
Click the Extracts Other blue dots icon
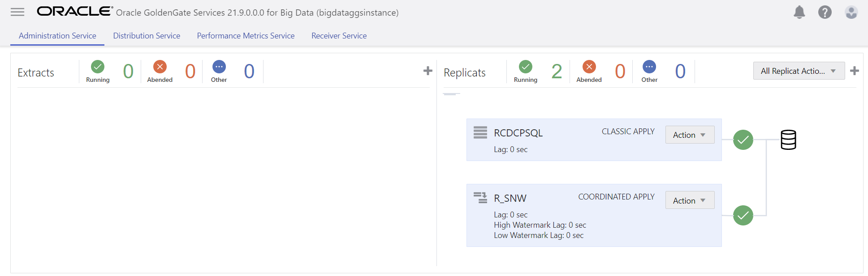219,67
